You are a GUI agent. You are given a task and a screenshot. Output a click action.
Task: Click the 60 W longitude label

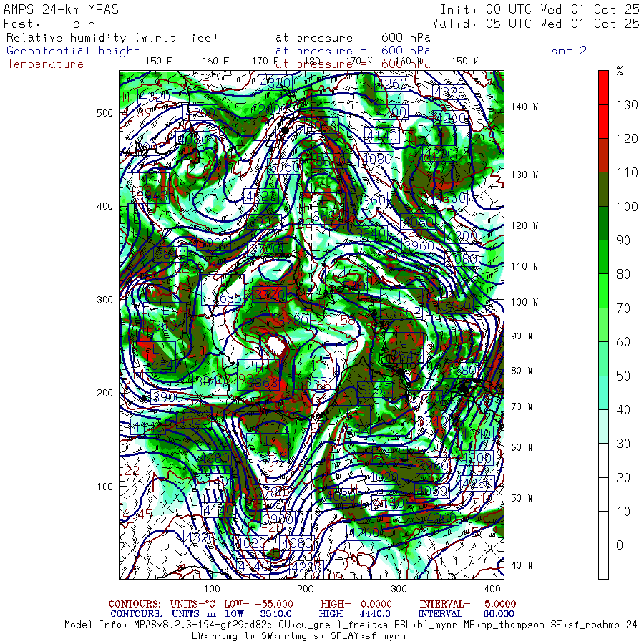coord(522,447)
